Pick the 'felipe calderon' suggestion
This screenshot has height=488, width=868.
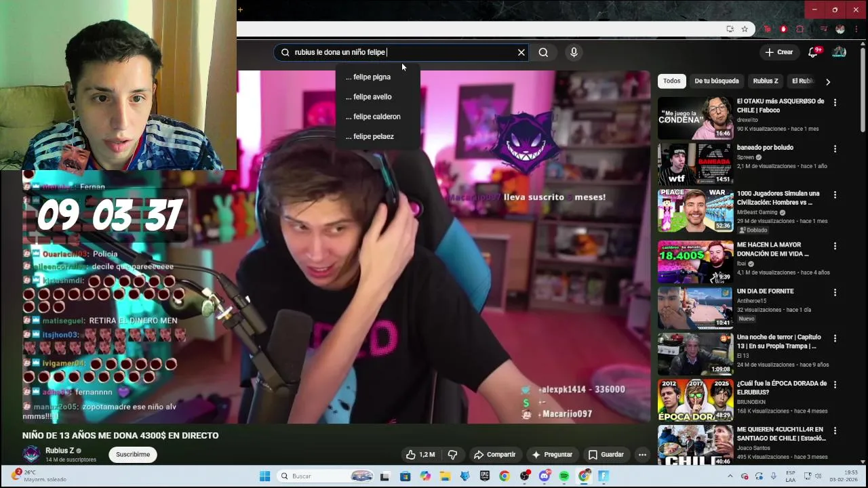click(377, 117)
